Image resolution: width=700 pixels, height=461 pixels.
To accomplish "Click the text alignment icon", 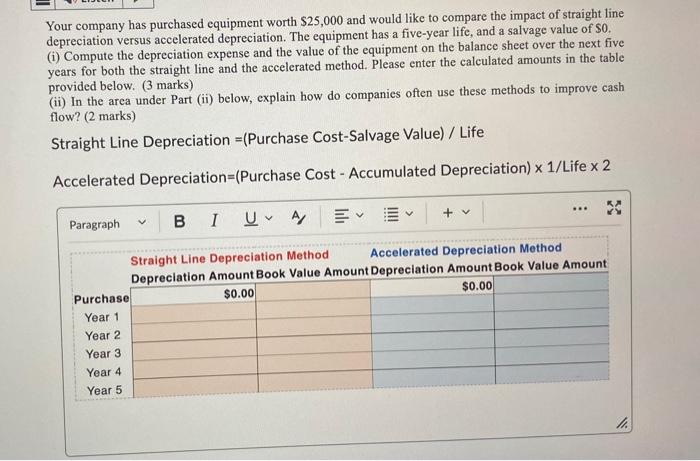I will (x=342, y=216).
